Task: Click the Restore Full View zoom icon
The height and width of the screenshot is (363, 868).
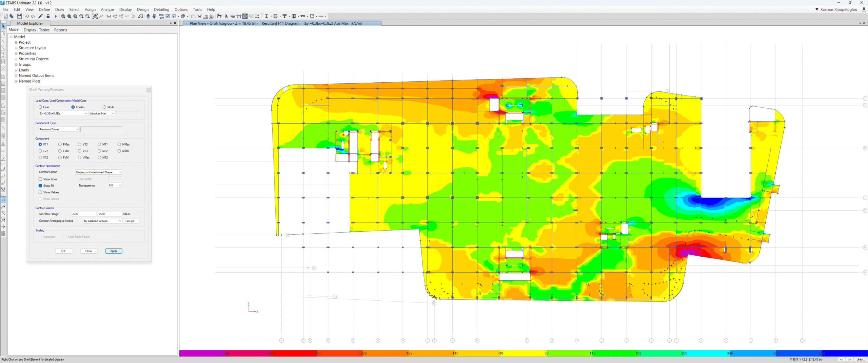Action: (x=69, y=16)
